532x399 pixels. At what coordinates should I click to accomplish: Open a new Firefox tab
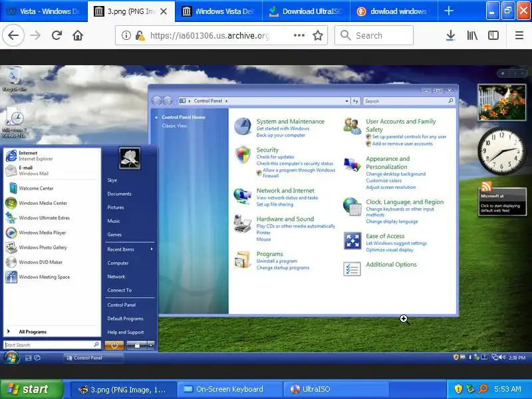click(x=448, y=11)
